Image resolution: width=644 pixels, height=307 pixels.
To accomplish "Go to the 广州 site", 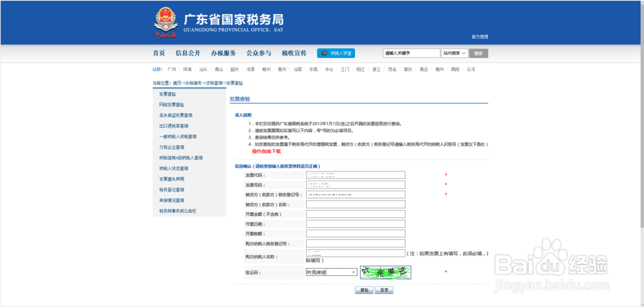I will click(172, 70).
